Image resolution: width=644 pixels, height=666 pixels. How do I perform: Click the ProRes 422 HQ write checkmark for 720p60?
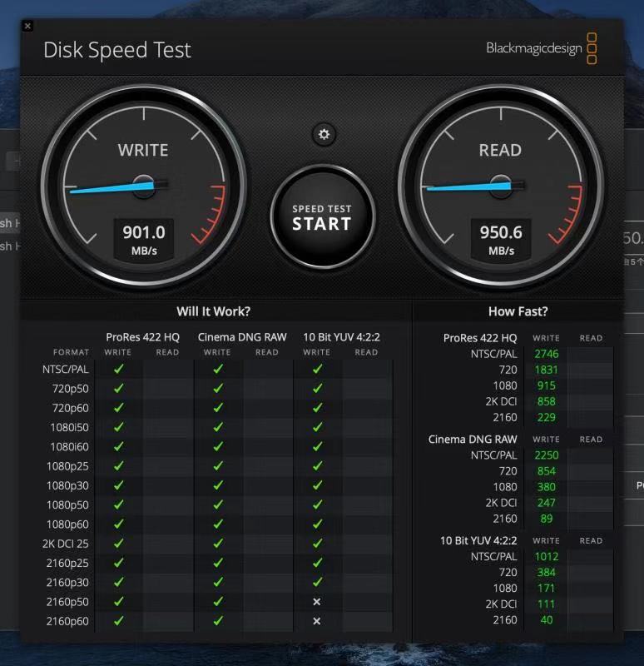click(119, 408)
